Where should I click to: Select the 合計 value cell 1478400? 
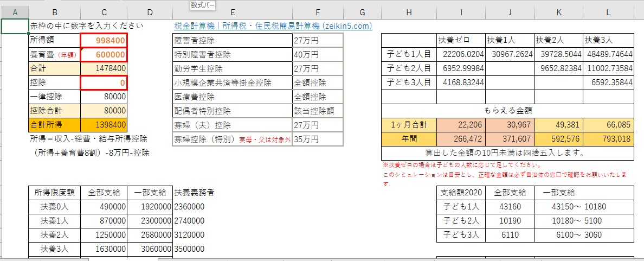pyautogui.click(x=104, y=68)
